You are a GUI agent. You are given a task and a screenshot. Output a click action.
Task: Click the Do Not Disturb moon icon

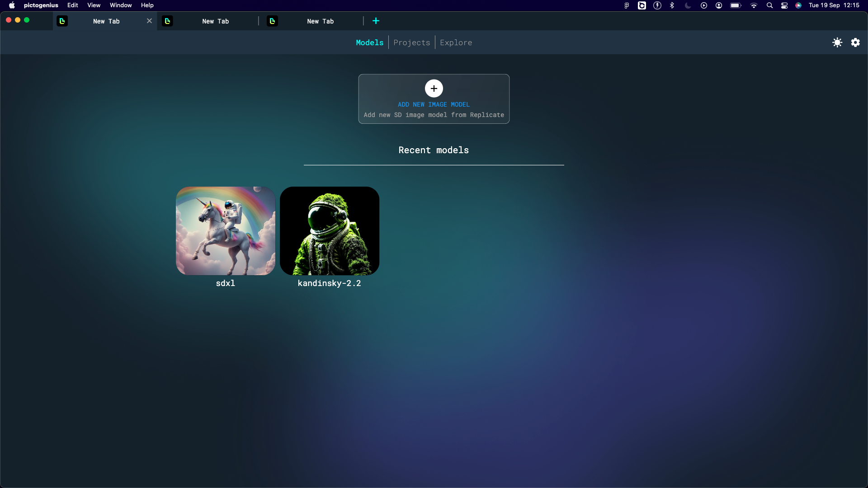tap(688, 5)
